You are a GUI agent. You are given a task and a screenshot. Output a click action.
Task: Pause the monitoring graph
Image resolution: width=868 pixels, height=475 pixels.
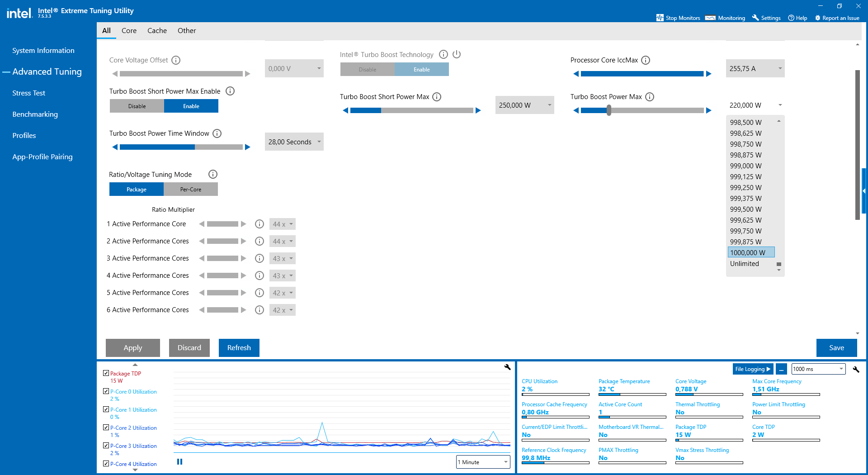(x=180, y=462)
